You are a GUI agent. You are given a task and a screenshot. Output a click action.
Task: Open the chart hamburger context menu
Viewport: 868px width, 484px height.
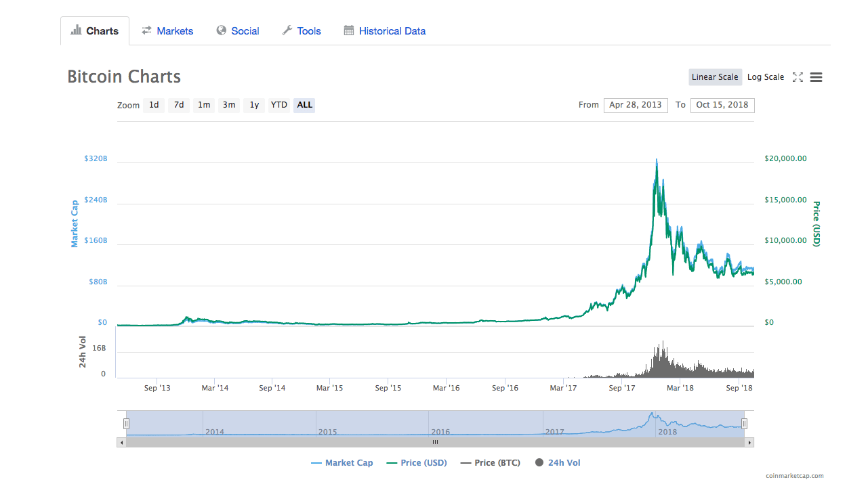[817, 77]
